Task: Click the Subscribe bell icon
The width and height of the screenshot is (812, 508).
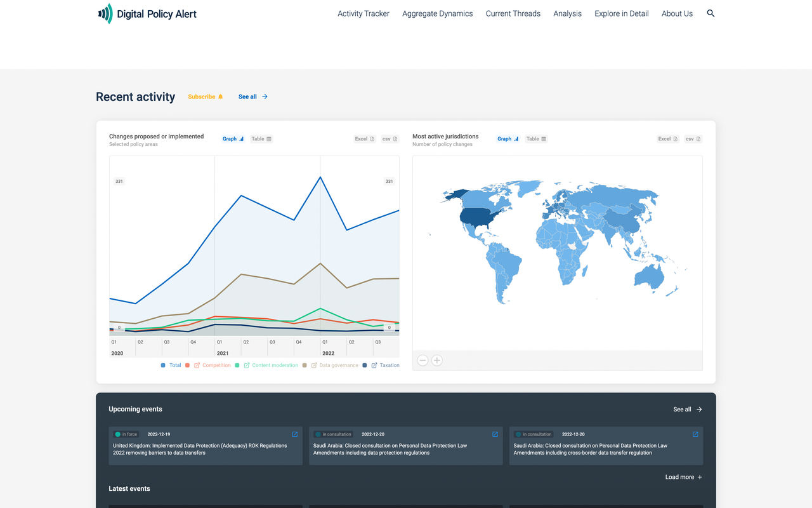Action: pos(221,97)
